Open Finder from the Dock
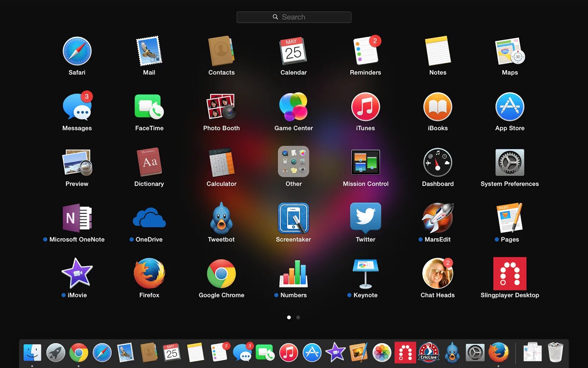The height and width of the screenshot is (368, 588). pyautogui.click(x=32, y=353)
